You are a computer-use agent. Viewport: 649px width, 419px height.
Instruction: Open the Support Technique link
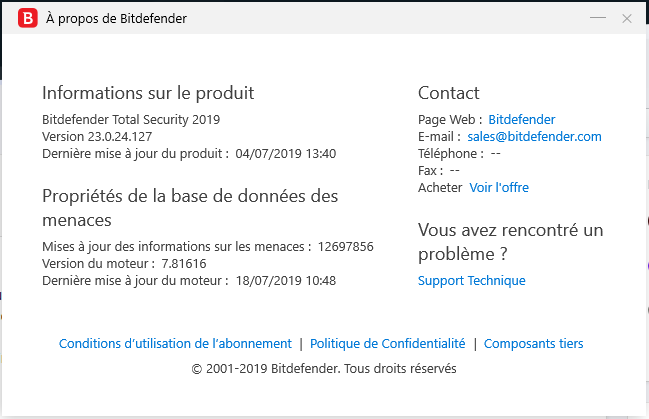coord(471,281)
